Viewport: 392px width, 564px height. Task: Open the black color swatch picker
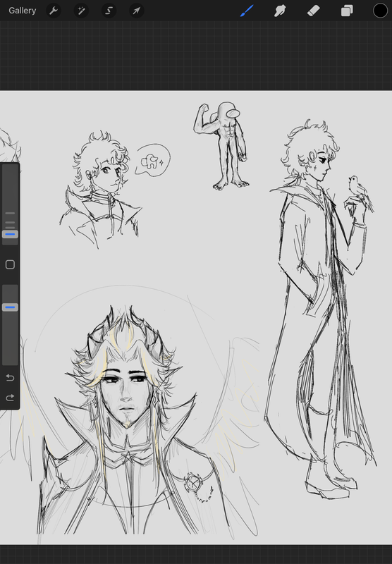pos(380,11)
